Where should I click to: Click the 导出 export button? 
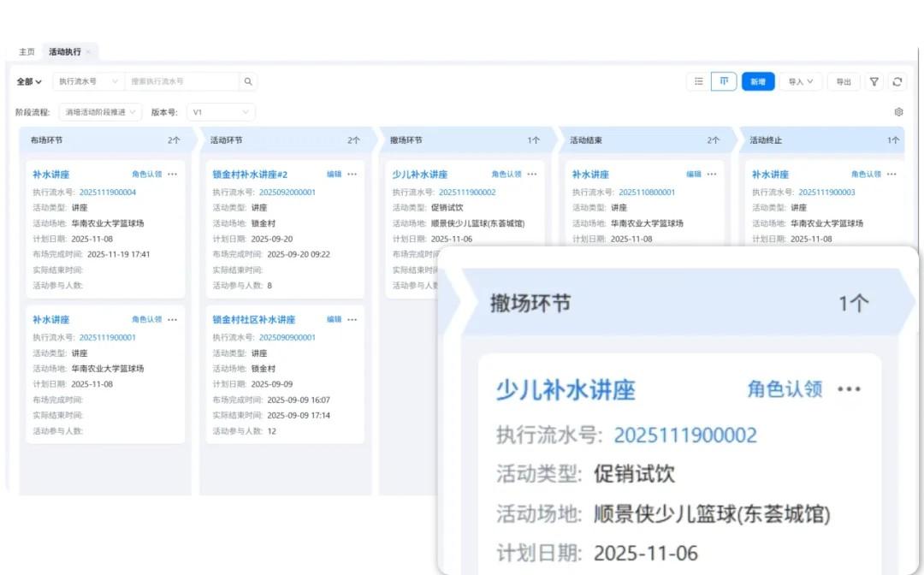pyautogui.click(x=842, y=81)
